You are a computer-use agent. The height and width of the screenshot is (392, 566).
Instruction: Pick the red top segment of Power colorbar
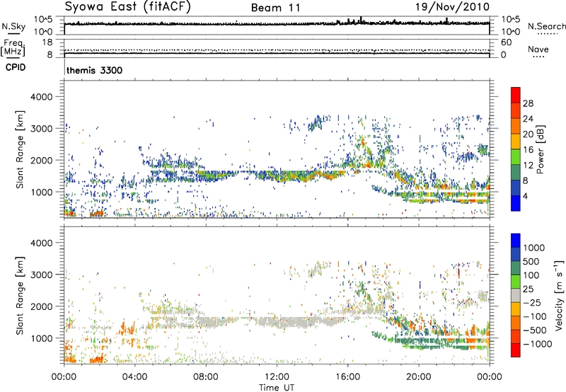[x=516, y=95]
